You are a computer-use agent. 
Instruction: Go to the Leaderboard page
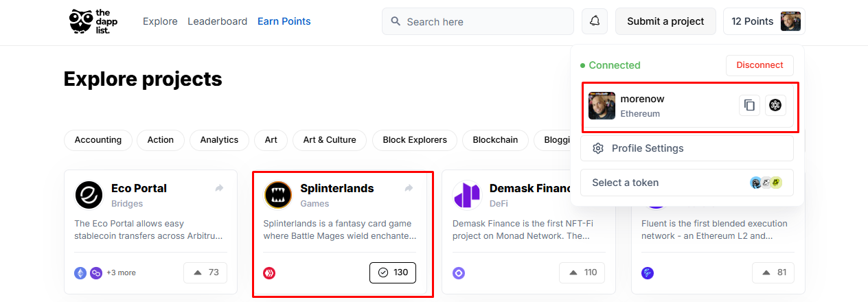pyautogui.click(x=217, y=21)
